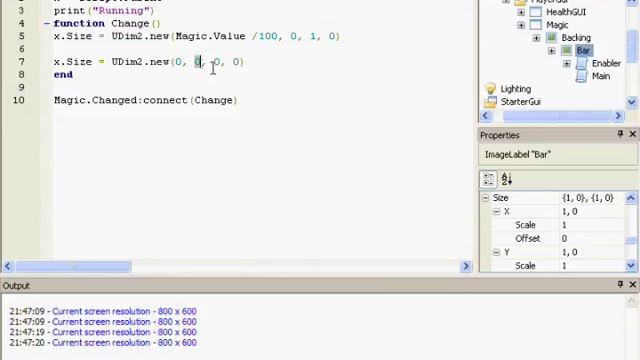
Task: Collapse the Size property group
Action: 485,198
